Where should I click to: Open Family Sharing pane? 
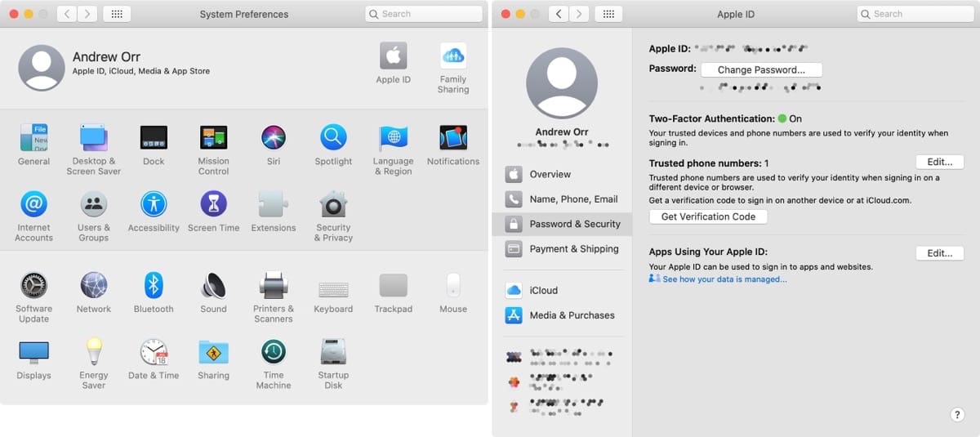pos(453,68)
